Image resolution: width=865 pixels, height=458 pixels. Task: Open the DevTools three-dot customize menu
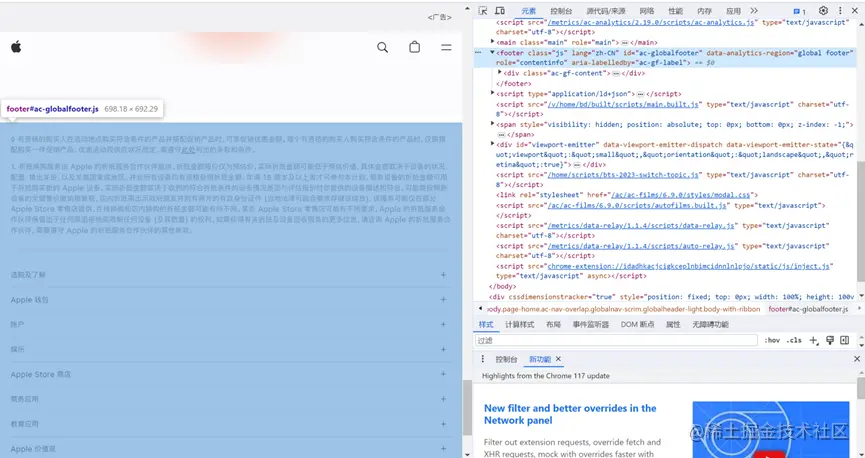pos(840,10)
